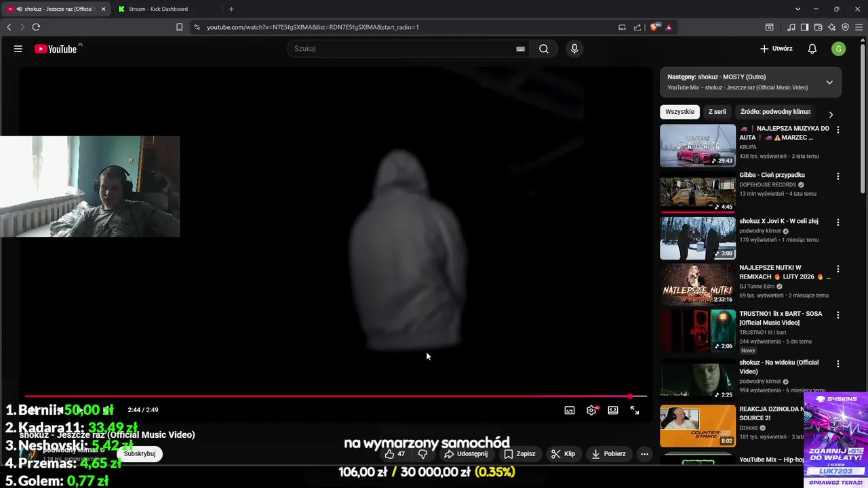Open the tab search dropdown arrow
Screen dimensions: 868x488
797,9
